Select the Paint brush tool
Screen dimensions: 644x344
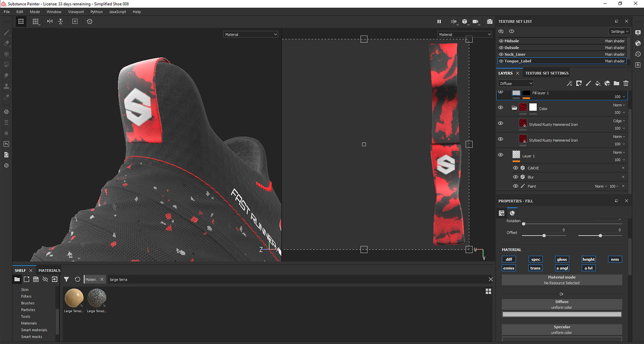(x=6, y=32)
